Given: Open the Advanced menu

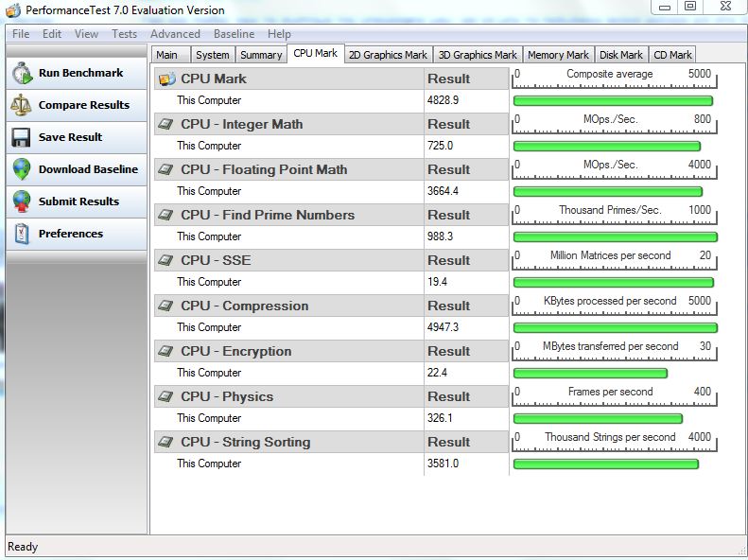Looking at the screenshot, I should pyautogui.click(x=175, y=34).
